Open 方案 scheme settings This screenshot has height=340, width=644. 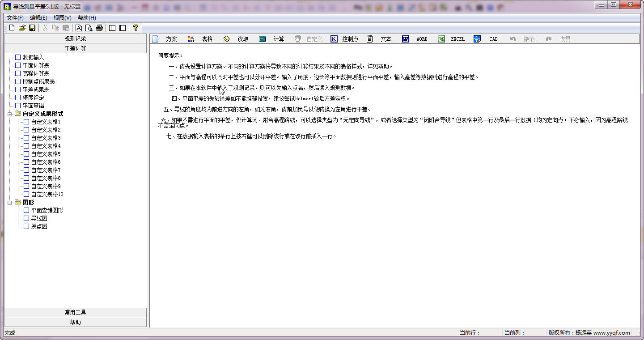click(165, 39)
